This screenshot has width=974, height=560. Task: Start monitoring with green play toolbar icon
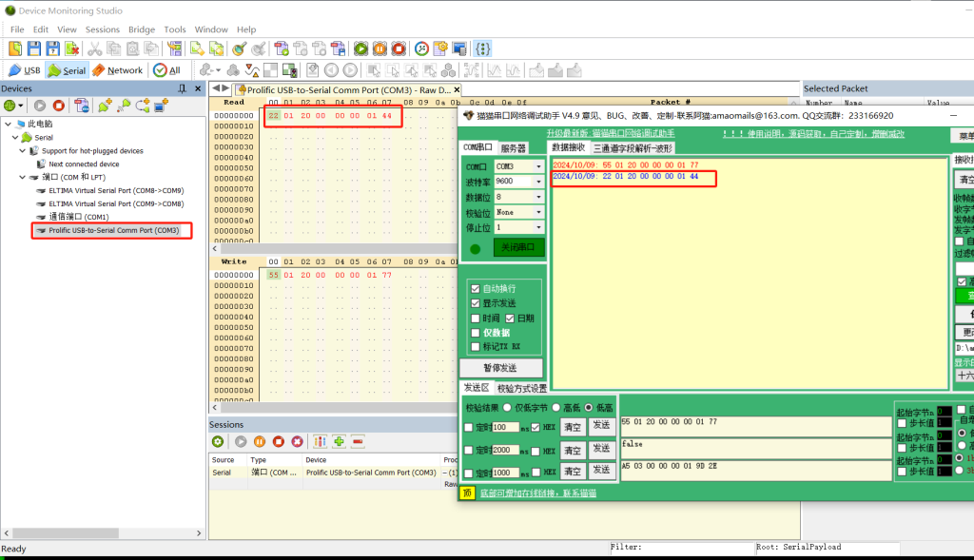pyautogui.click(x=360, y=48)
